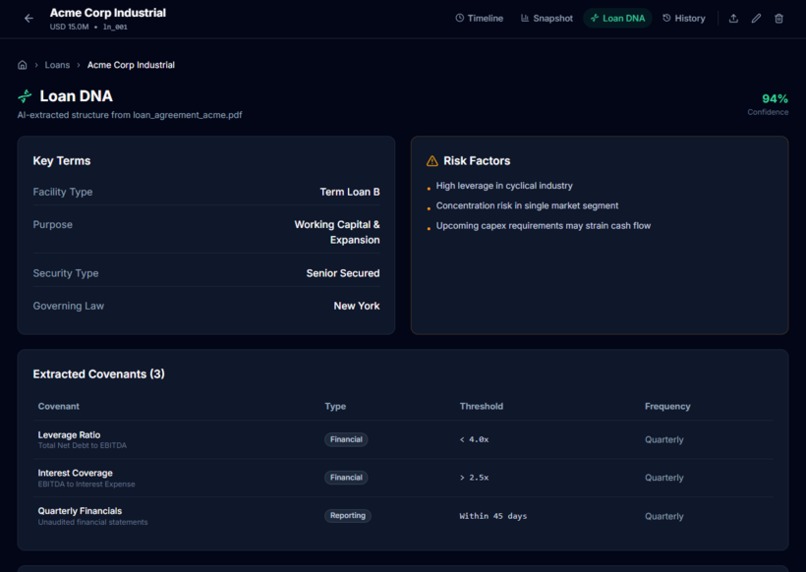This screenshot has height=572, width=806.
Task: Click 'Concentration risk in single market segment'
Action: [x=527, y=206]
